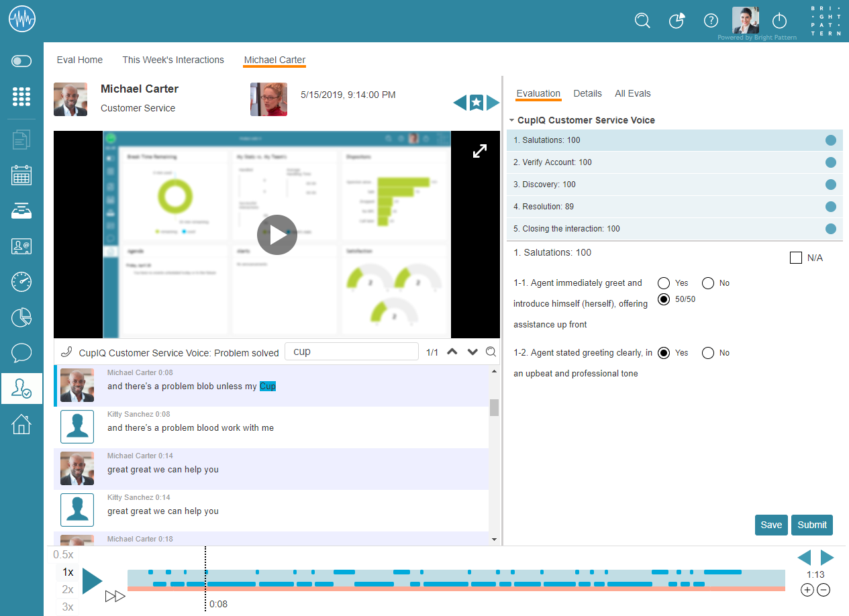Open the home icon in sidebar
The image size is (849, 616).
[21, 424]
